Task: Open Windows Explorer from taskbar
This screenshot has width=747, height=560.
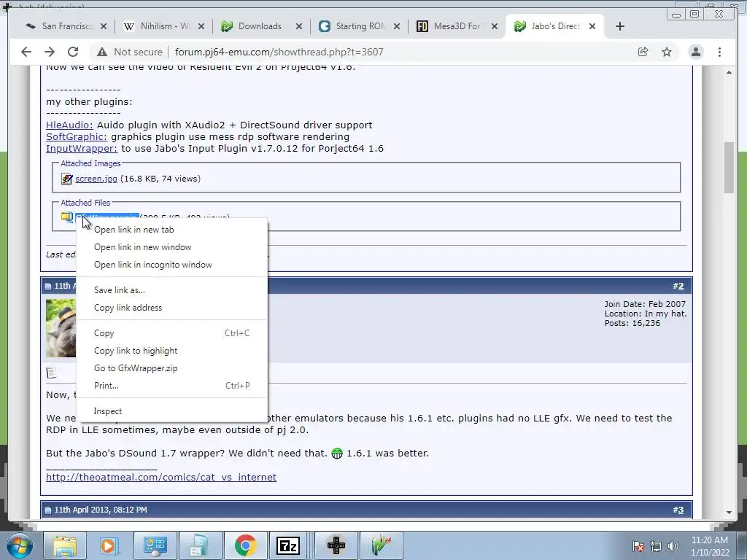Action: 65,545
